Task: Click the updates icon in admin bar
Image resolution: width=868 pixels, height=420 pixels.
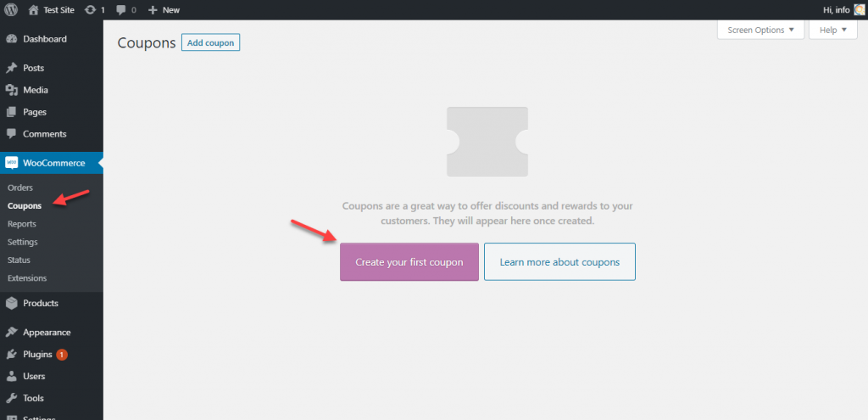Action: pyautogui.click(x=94, y=9)
